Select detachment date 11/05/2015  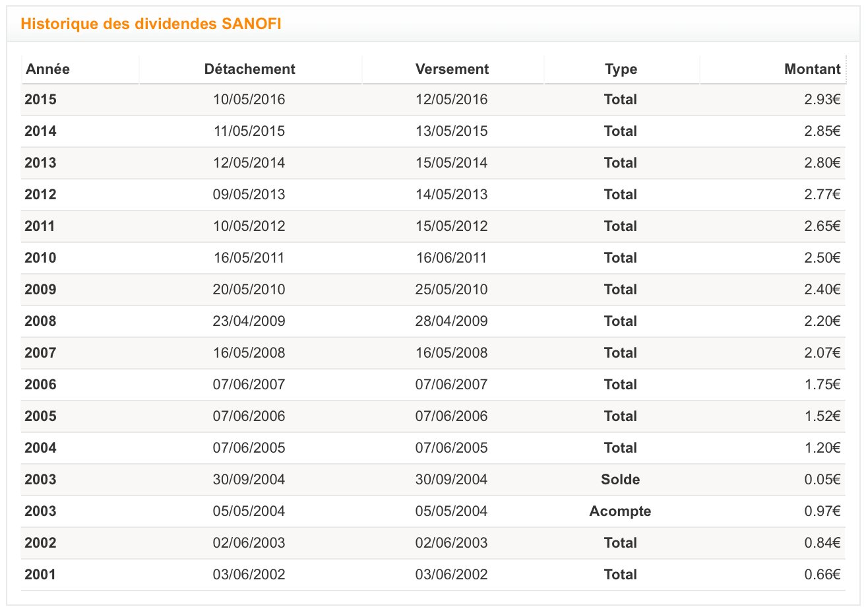pyautogui.click(x=249, y=131)
